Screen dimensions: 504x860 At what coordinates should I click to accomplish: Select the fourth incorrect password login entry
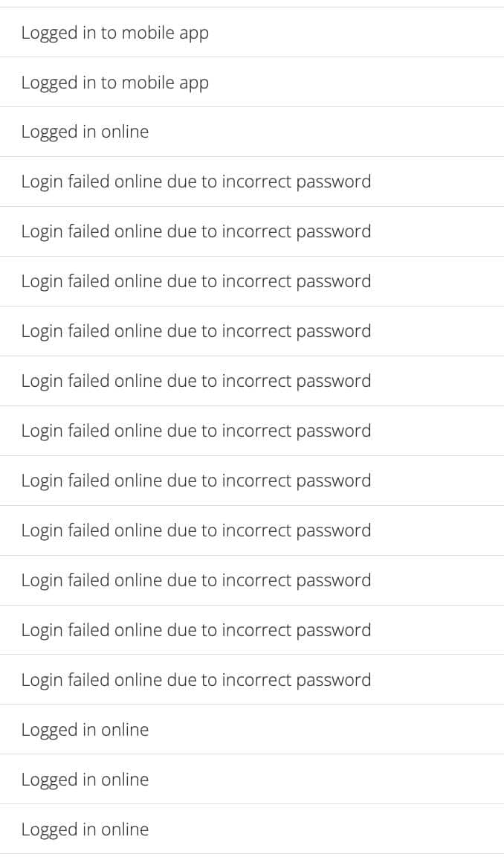196,331
